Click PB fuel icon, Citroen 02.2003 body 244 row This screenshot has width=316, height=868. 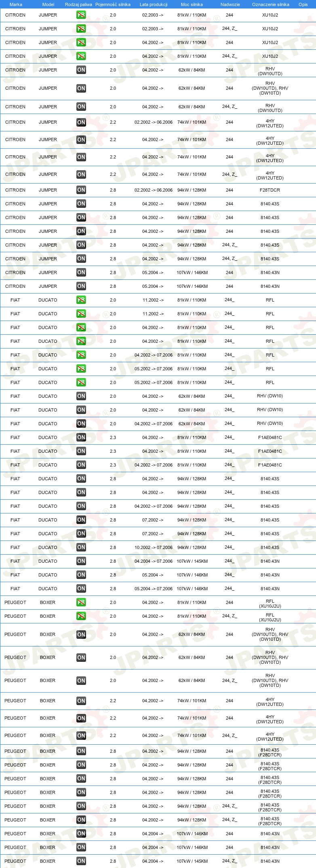(x=81, y=15)
